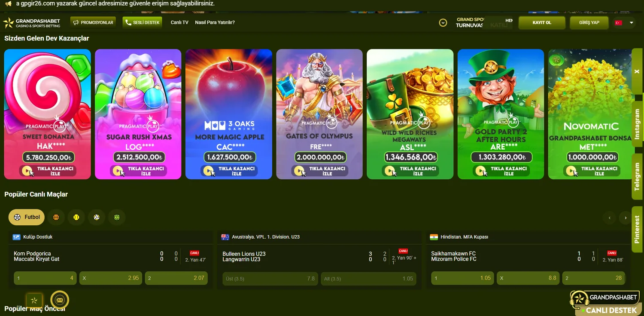Click the Saikhamakawn FC team name
The height and width of the screenshot is (316, 644).
coord(453,254)
